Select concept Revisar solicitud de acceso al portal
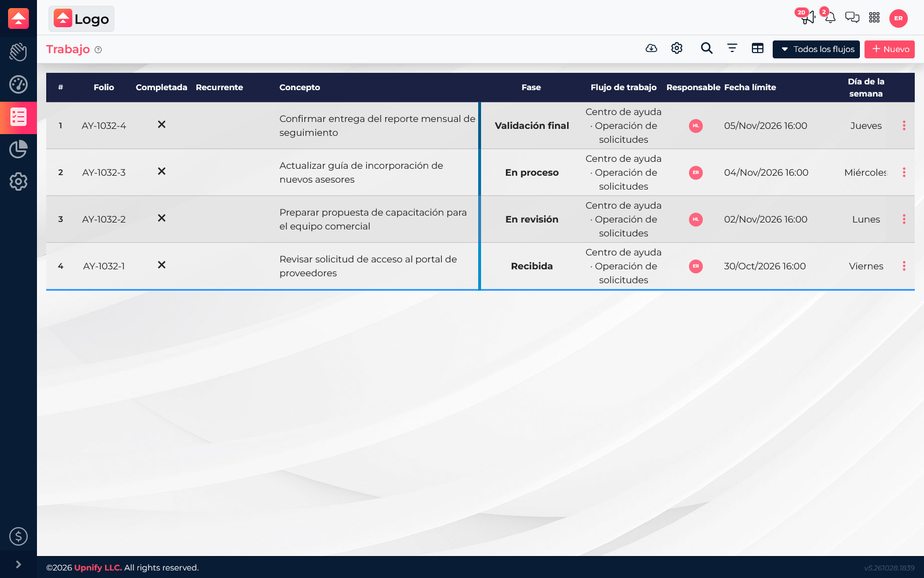The image size is (924, 578). (x=368, y=266)
